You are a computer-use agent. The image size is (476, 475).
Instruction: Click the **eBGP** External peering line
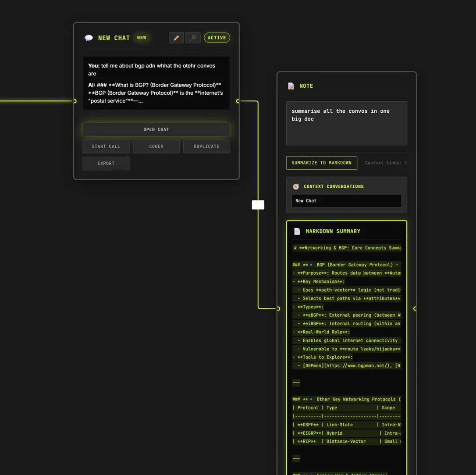click(x=347, y=315)
